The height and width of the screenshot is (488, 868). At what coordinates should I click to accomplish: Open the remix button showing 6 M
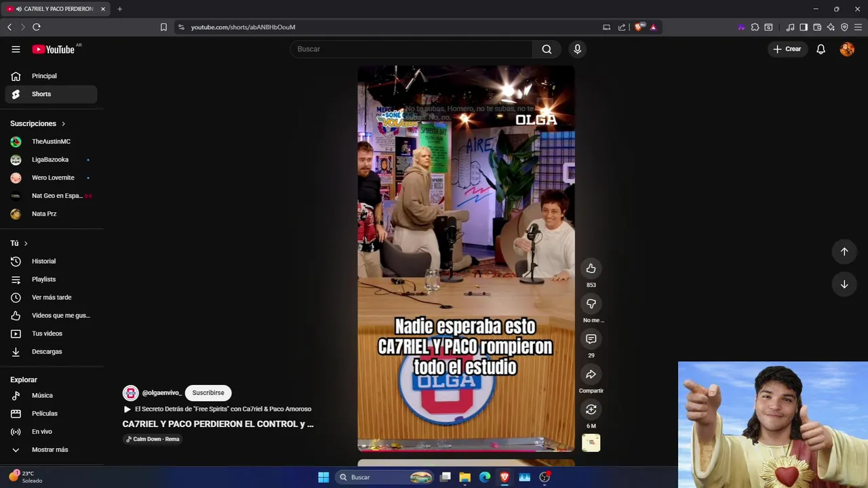(591, 409)
